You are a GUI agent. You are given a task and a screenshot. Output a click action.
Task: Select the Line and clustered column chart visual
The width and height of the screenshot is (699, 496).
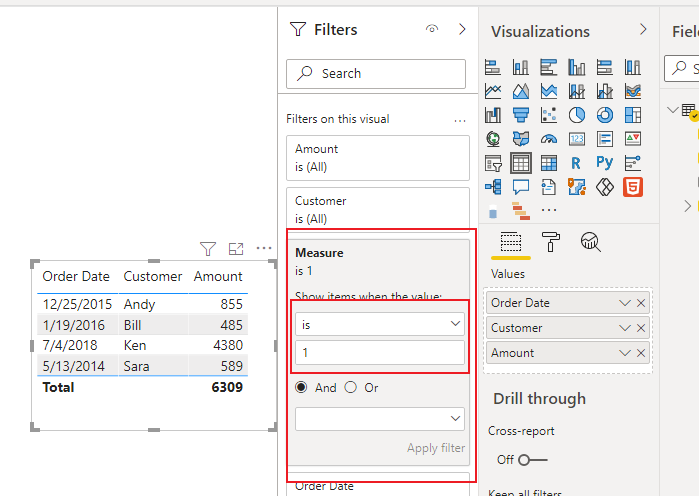pyautogui.click(x=605, y=91)
